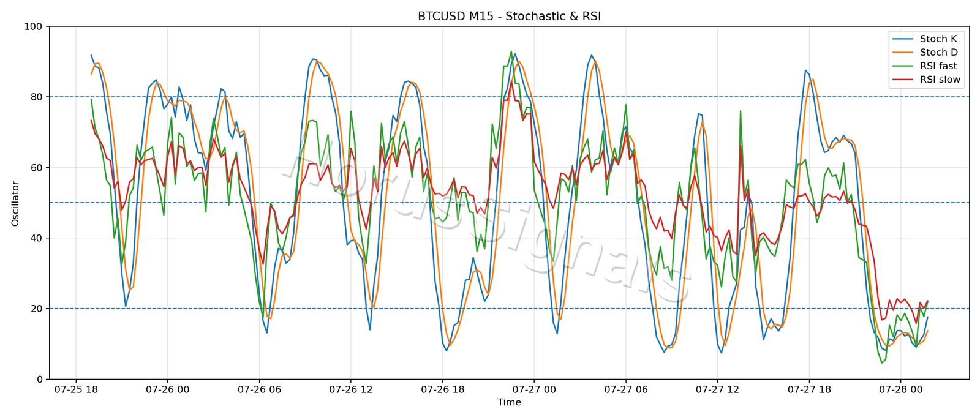
Task: Click the y-axis tick label 40
Action: 37,238
